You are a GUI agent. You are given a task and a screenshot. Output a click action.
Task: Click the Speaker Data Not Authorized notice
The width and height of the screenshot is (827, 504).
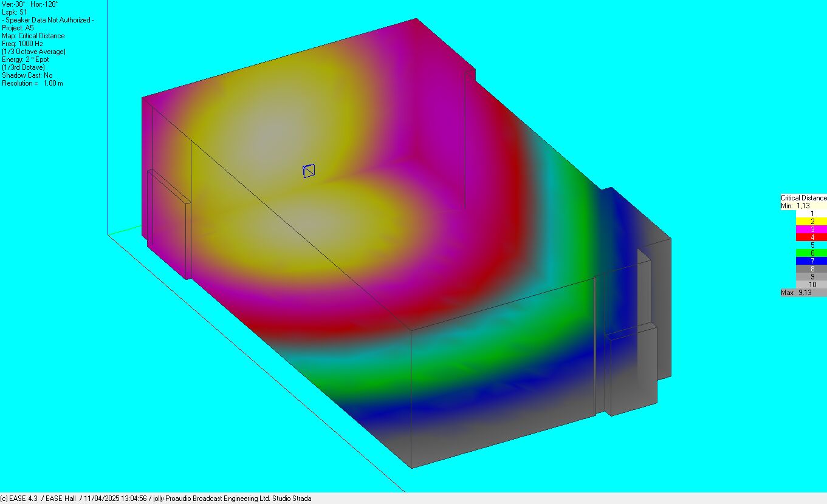tap(47, 20)
